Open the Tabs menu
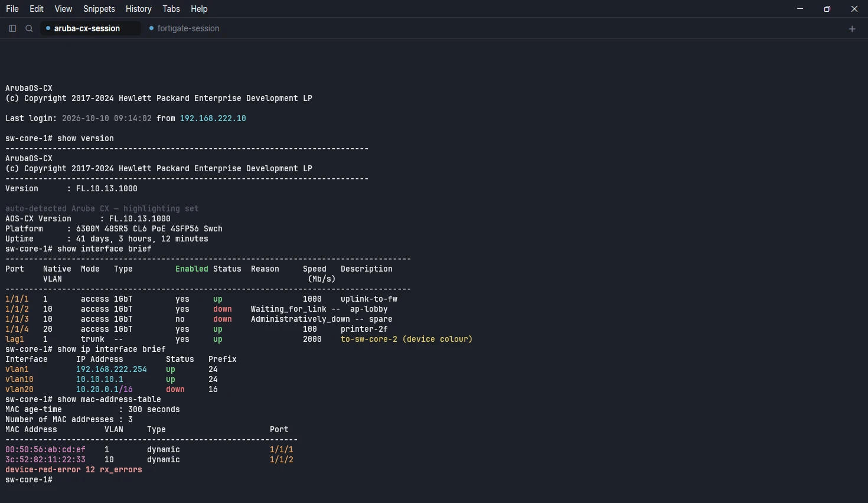This screenshot has width=868, height=503. click(171, 9)
